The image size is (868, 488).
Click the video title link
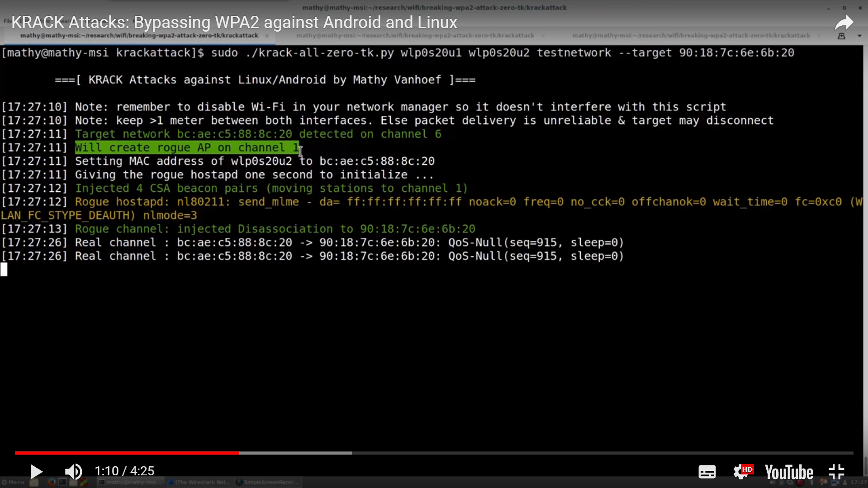[234, 22]
